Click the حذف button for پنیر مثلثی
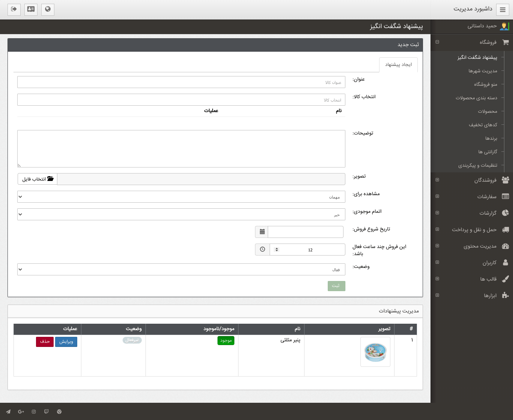The image size is (513, 420). click(45, 342)
